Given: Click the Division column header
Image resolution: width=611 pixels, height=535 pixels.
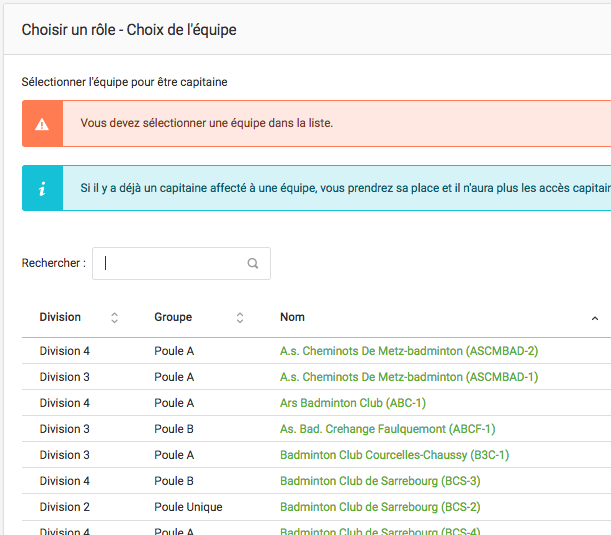Looking at the screenshot, I should tap(60, 317).
